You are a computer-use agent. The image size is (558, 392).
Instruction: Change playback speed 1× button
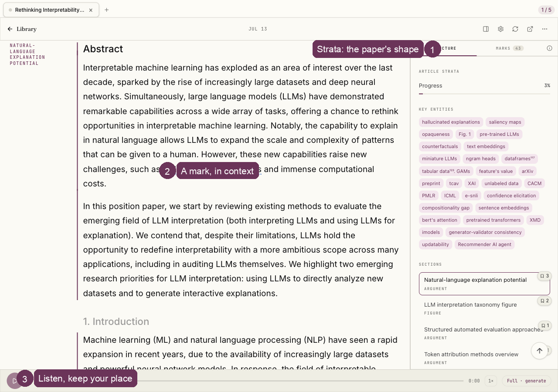click(491, 381)
